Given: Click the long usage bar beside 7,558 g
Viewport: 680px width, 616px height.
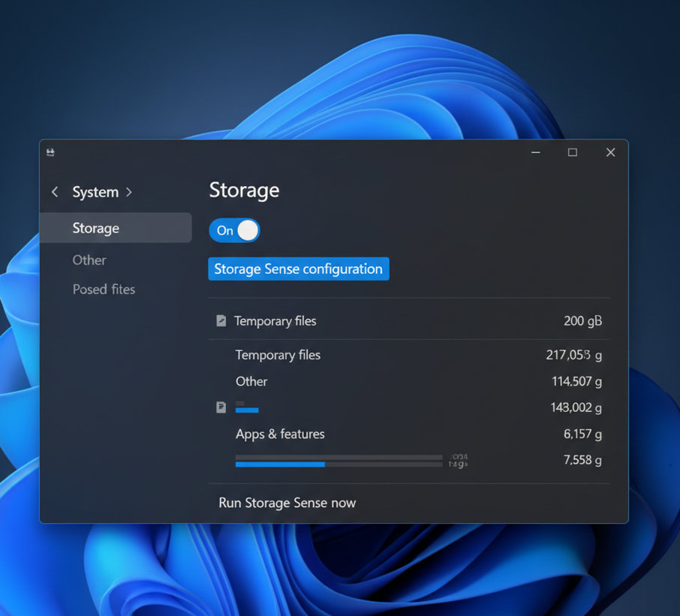Looking at the screenshot, I should pyautogui.click(x=338, y=461).
